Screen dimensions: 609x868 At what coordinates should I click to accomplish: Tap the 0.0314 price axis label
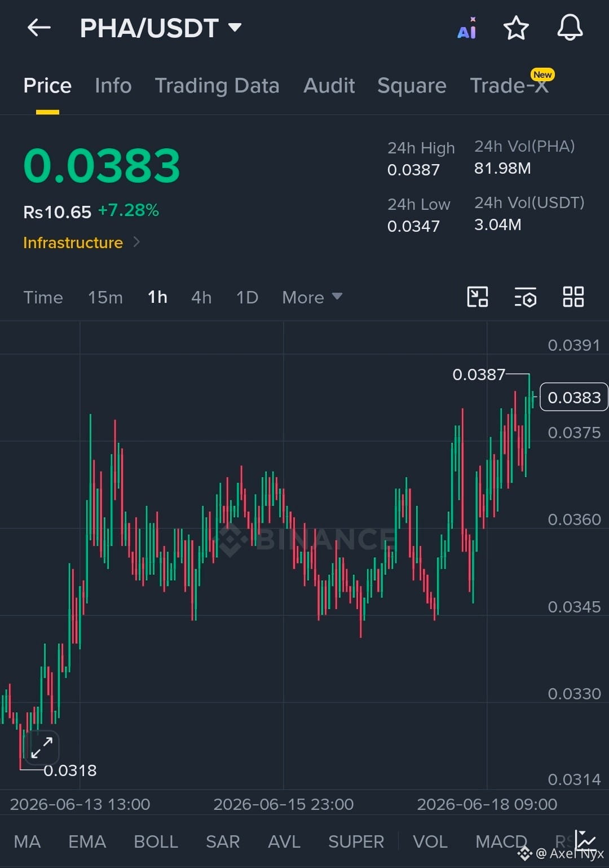pyautogui.click(x=574, y=779)
